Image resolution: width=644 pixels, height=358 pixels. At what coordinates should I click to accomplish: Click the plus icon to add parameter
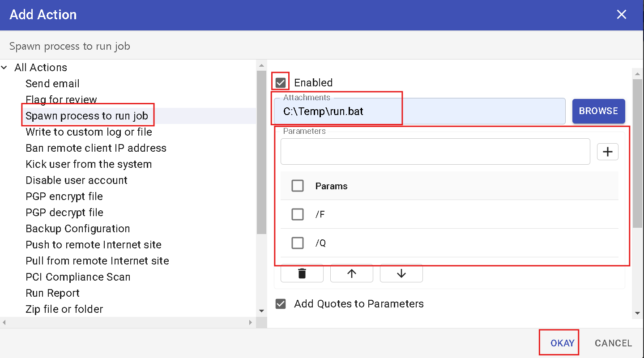point(607,152)
